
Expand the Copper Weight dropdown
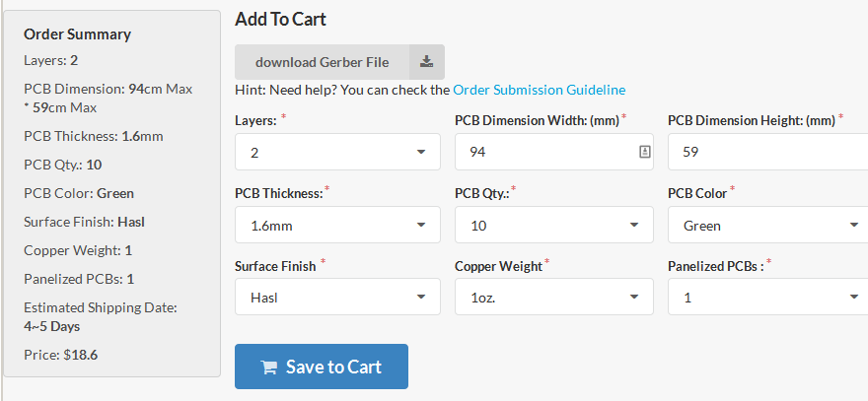point(553,297)
